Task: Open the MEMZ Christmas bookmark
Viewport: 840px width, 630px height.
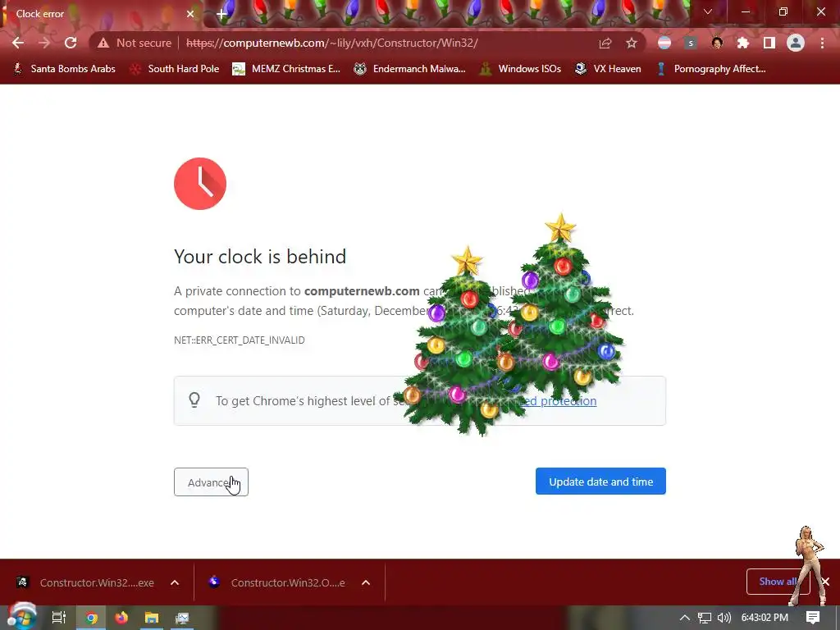Action: (x=286, y=69)
